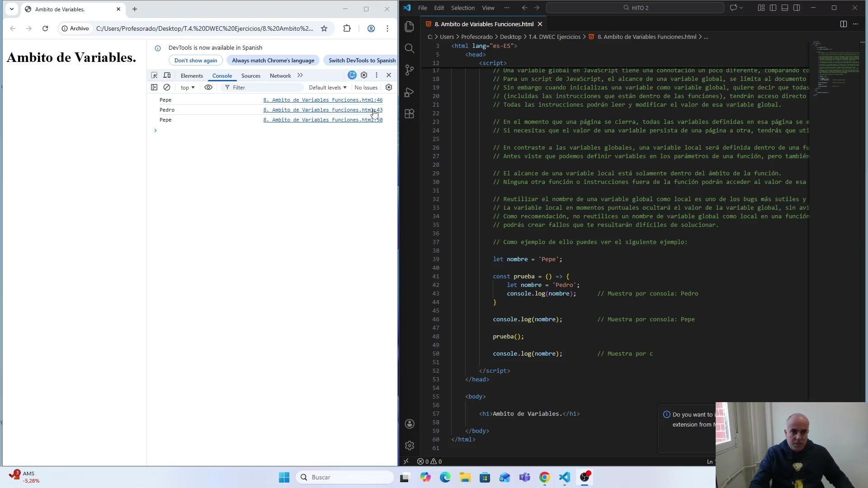Expand the breadcrumb ellipsis in VS Code
The image size is (868, 488).
[706, 37]
